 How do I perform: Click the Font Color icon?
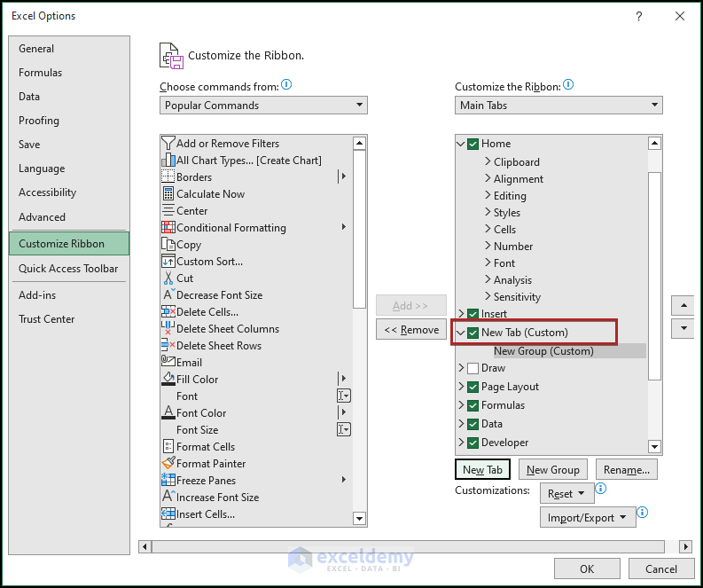(x=168, y=412)
